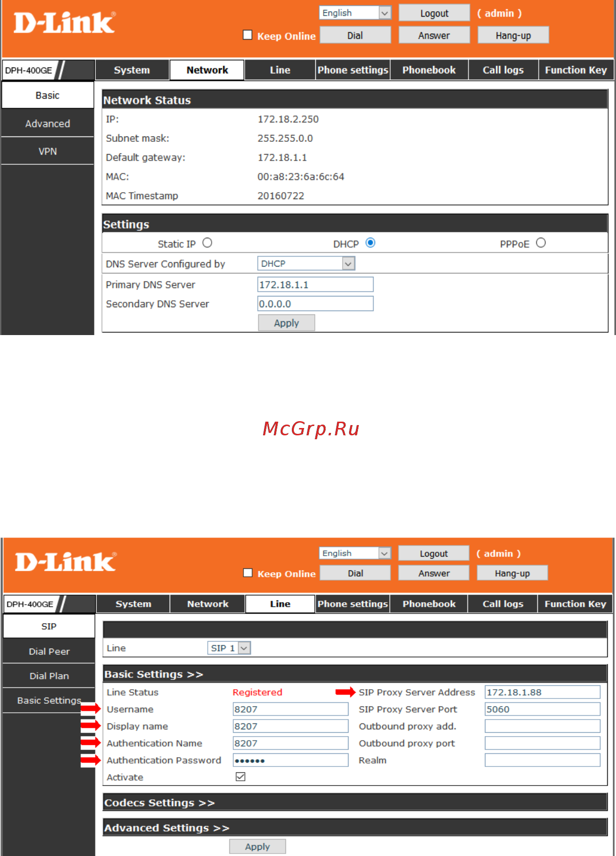Click the Outbound proxy add. field
This screenshot has width=616, height=856.
pos(543,726)
